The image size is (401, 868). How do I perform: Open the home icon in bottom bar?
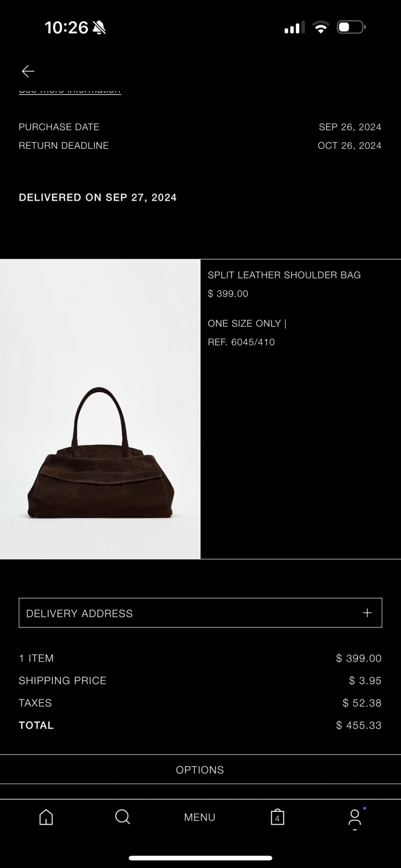46,817
